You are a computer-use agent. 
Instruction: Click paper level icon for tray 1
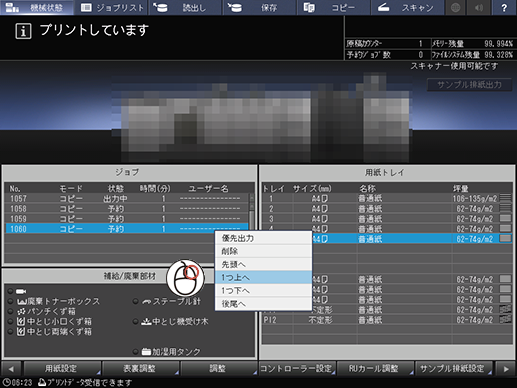pos(505,198)
